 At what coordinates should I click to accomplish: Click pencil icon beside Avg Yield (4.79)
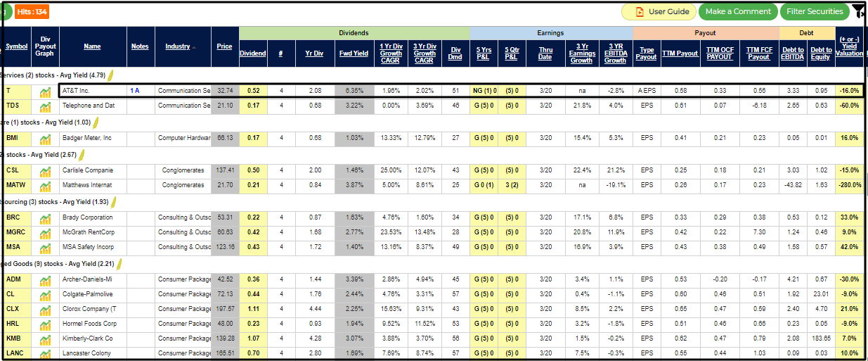[x=110, y=75]
